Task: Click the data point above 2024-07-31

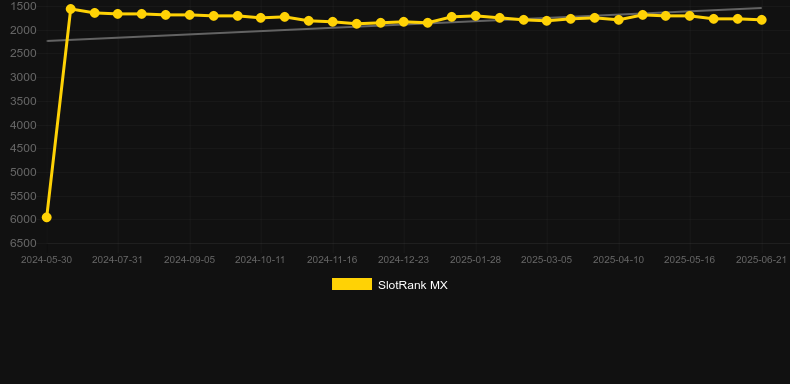Action: pos(117,14)
